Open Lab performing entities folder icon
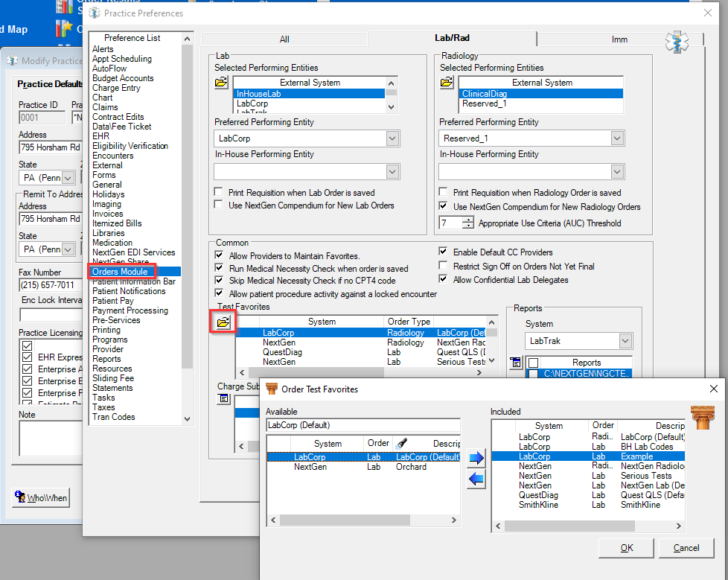 [222, 83]
